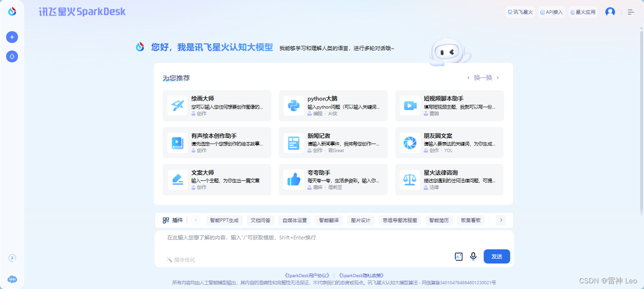Click the SparkDesk flame logo in sidebar
The height and width of the screenshot is (289, 644).
coord(12,12)
